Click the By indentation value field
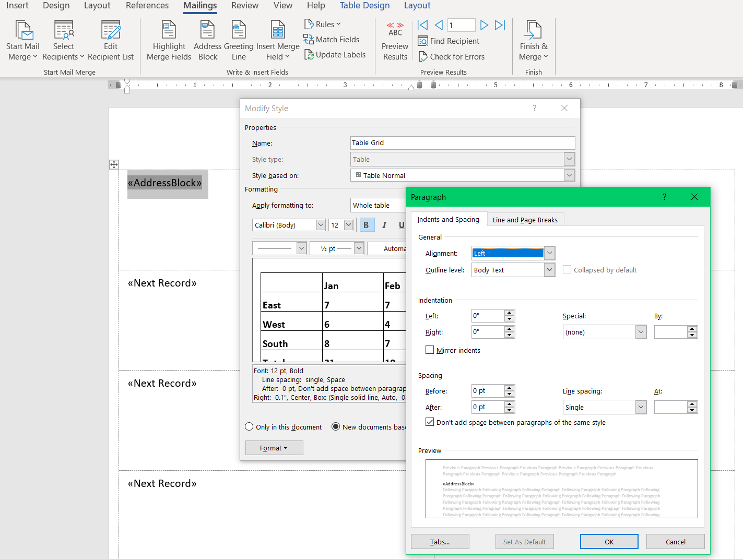 tap(670, 332)
